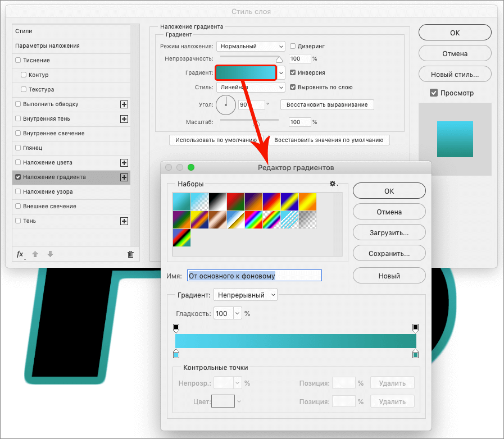
Task: Choose the transparent stripes gradient preset
Action: (x=289, y=219)
